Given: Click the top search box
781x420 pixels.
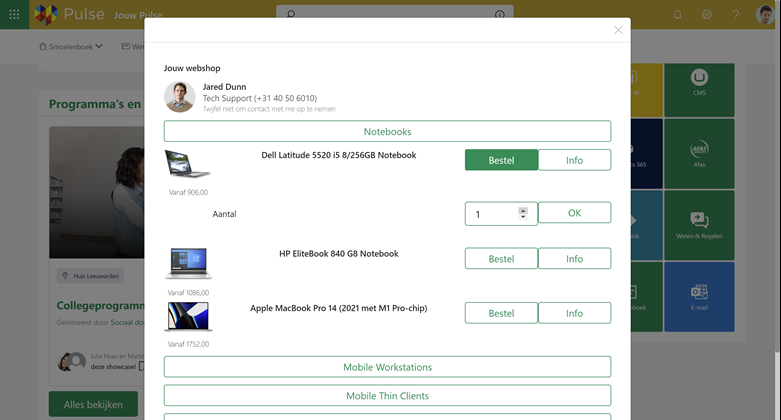Looking at the screenshot, I should coord(394,14).
